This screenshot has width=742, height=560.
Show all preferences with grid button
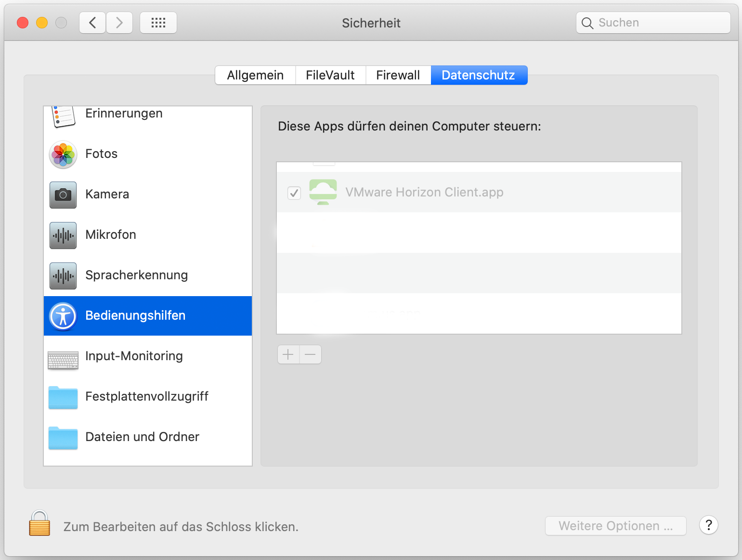(x=158, y=23)
